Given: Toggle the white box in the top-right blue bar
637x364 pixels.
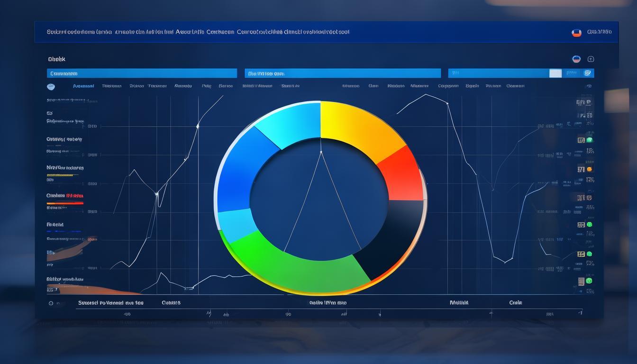Looking at the screenshot, I should (555, 73).
